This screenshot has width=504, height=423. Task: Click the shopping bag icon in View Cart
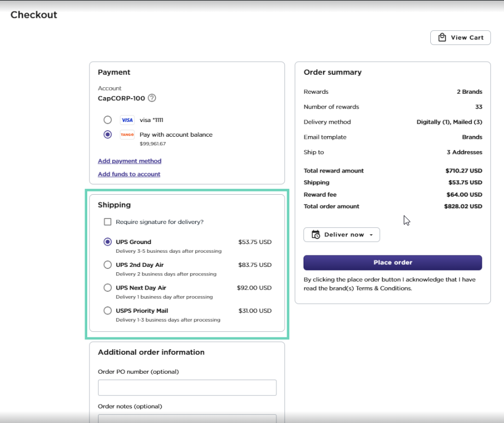pos(442,37)
